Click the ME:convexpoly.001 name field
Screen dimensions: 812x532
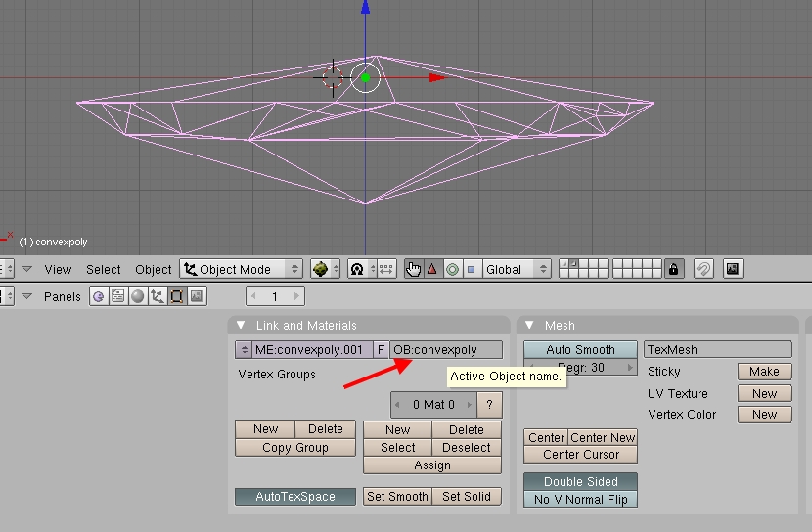coord(312,350)
